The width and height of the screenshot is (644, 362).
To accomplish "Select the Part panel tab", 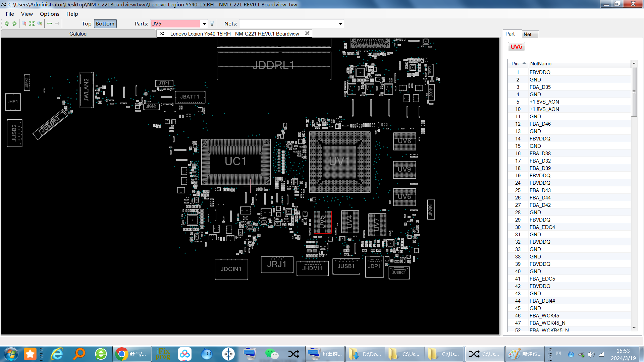I will click(511, 34).
